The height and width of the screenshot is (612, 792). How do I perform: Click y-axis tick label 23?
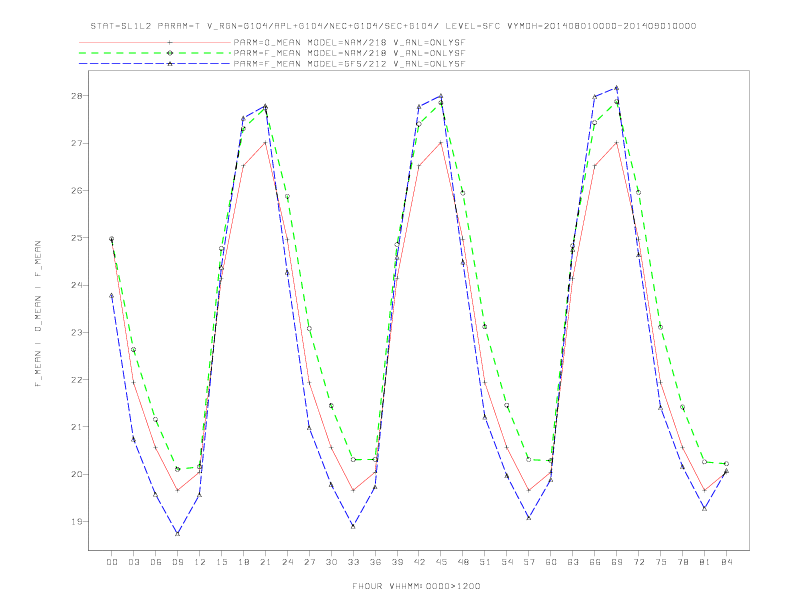(76, 333)
